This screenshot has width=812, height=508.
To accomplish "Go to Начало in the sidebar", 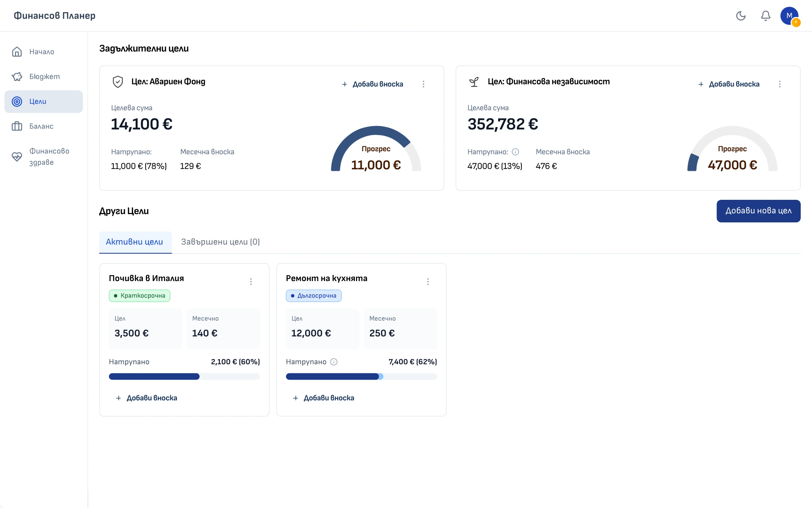I will click(x=44, y=52).
